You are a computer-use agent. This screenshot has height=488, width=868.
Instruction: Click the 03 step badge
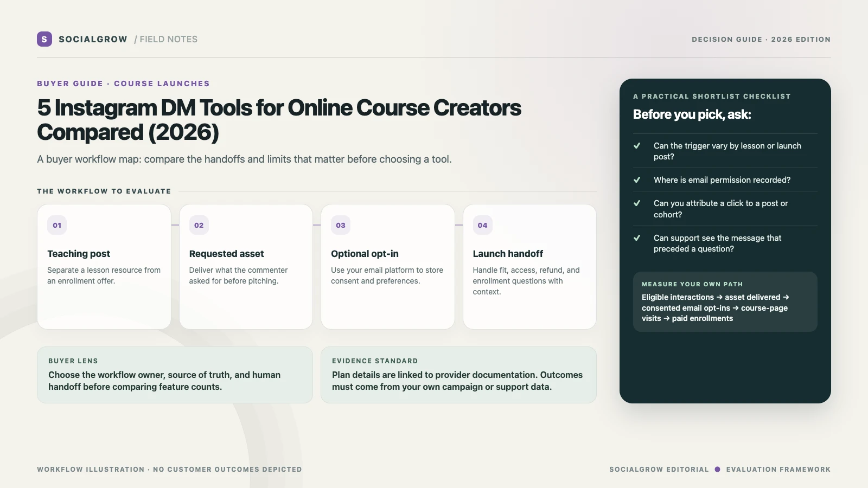[341, 225]
